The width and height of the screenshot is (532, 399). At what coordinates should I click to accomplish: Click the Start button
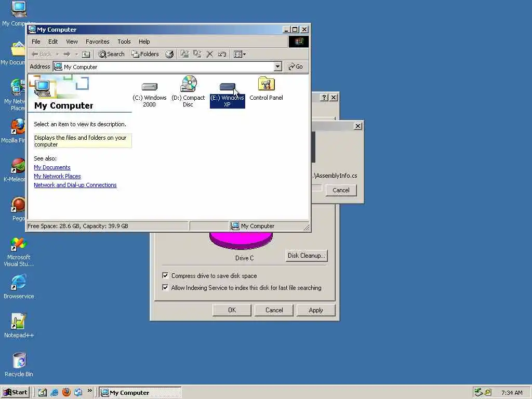(x=15, y=392)
